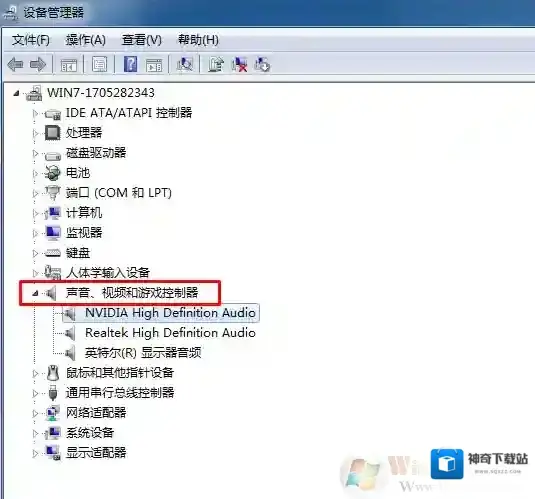Open the 操作(A) menu

point(86,40)
